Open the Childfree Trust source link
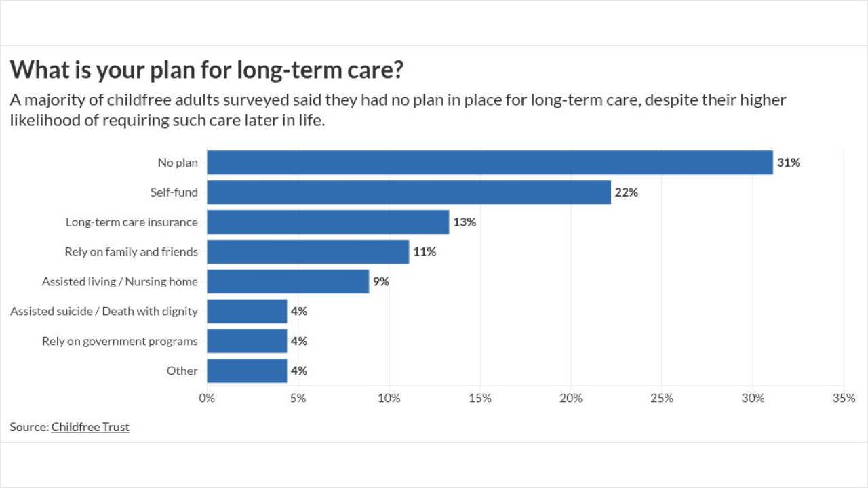 [x=90, y=427]
